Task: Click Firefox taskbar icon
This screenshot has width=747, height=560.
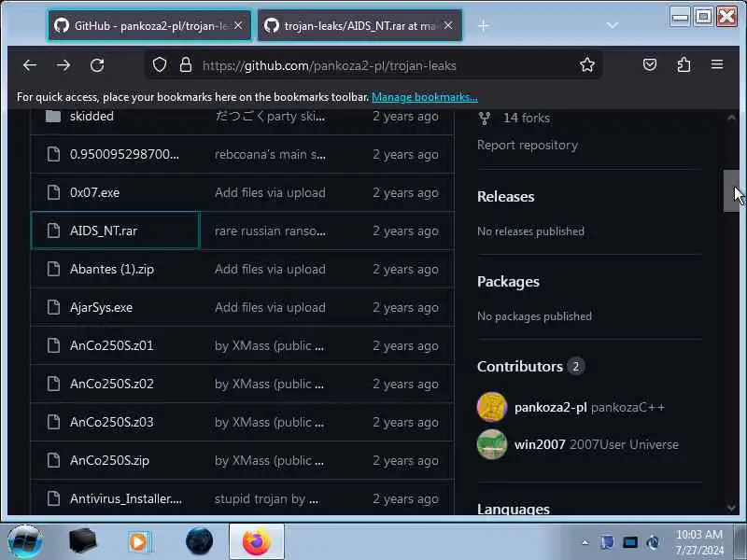Action: tap(257, 541)
